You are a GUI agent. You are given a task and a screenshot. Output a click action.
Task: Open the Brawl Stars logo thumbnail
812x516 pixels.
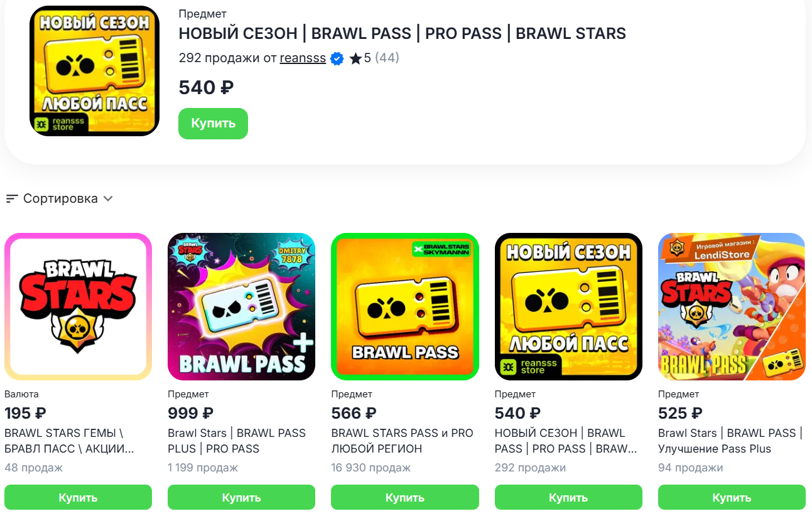click(x=78, y=306)
